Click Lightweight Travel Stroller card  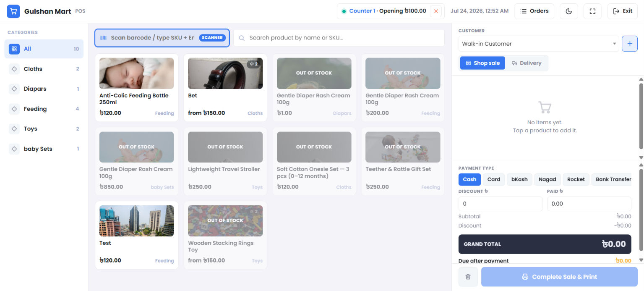(225, 162)
